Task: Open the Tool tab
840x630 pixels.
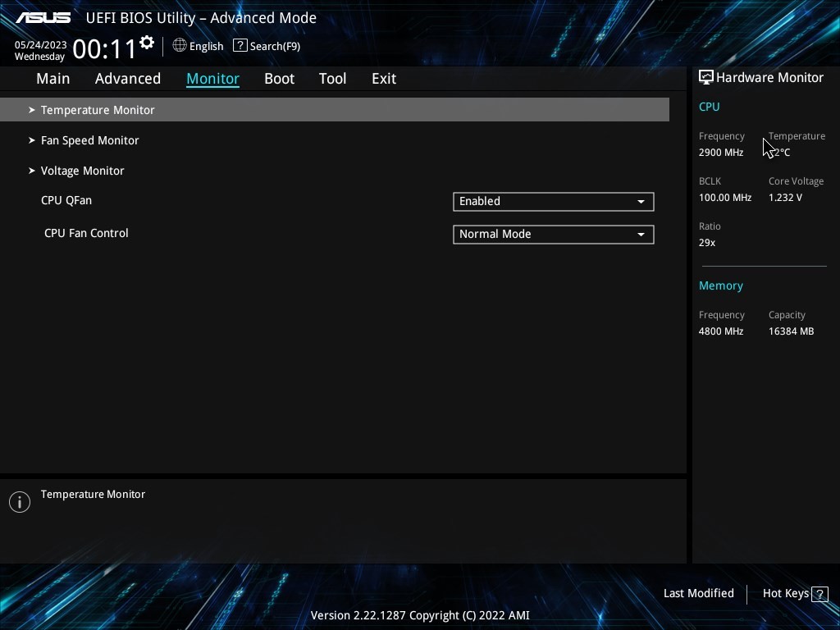Action: 332,79
